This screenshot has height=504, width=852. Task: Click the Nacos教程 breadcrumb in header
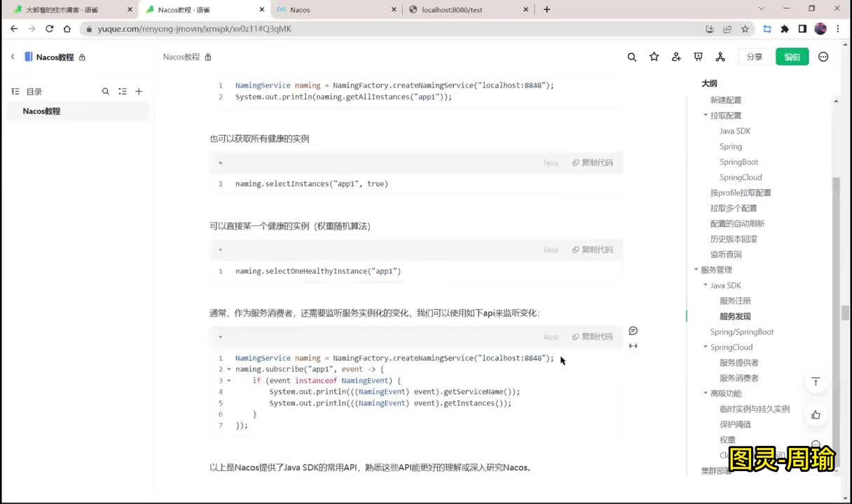pyautogui.click(x=181, y=57)
